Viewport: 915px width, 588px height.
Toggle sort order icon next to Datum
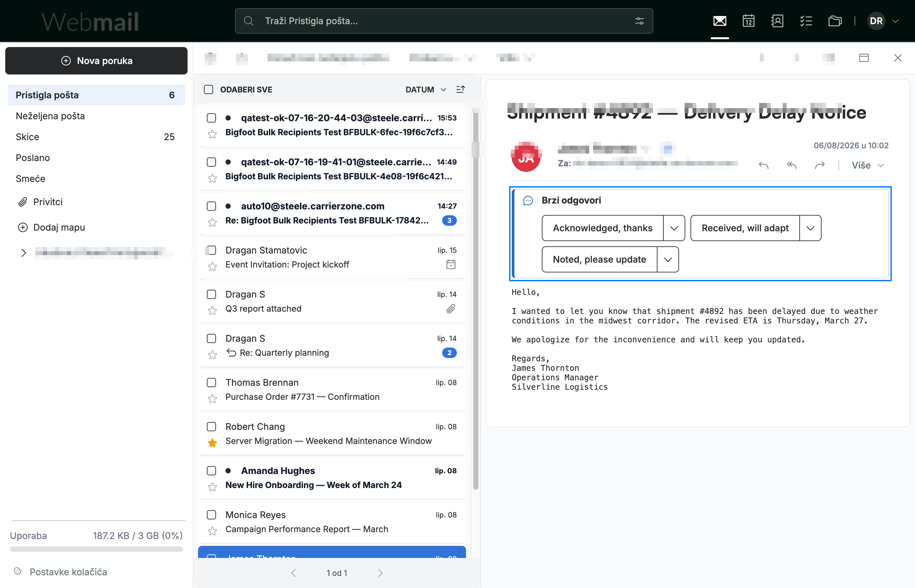coord(460,90)
